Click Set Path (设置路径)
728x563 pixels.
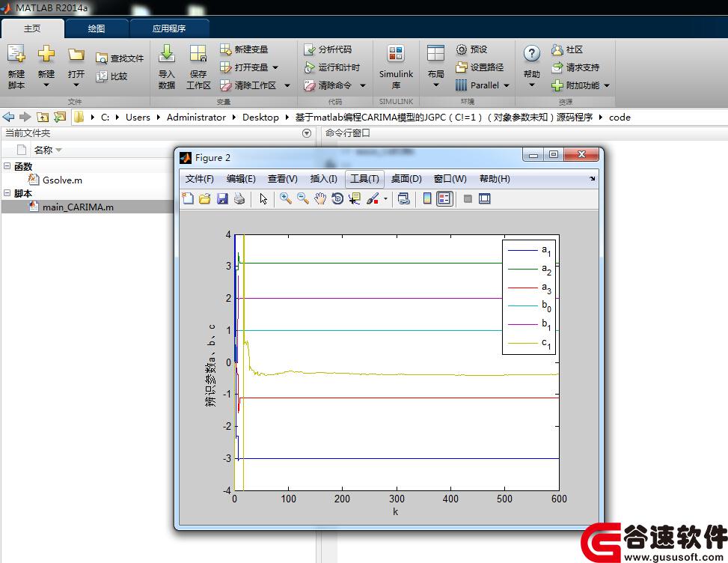point(480,67)
